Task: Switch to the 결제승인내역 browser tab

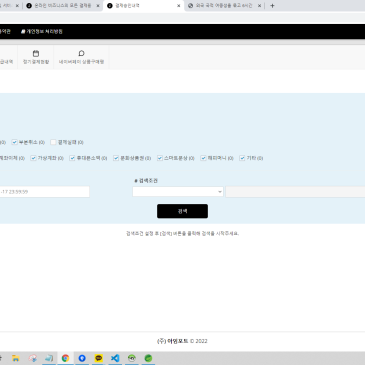Action: coord(143,6)
